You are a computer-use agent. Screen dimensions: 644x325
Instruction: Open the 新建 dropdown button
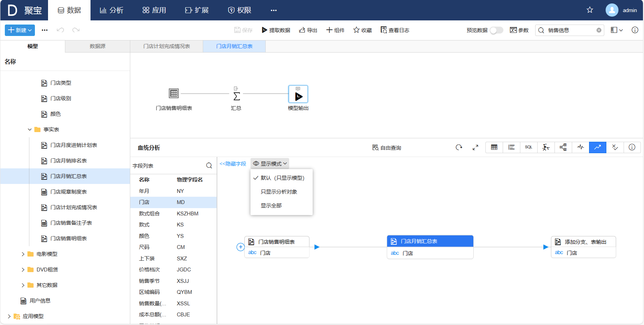(x=20, y=30)
